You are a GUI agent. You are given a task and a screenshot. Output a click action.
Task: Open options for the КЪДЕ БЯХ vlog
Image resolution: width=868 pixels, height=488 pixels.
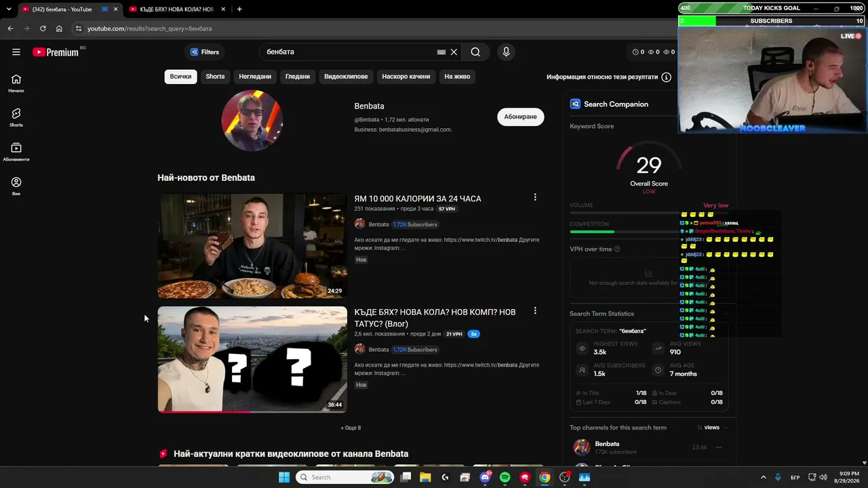(x=535, y=310)
